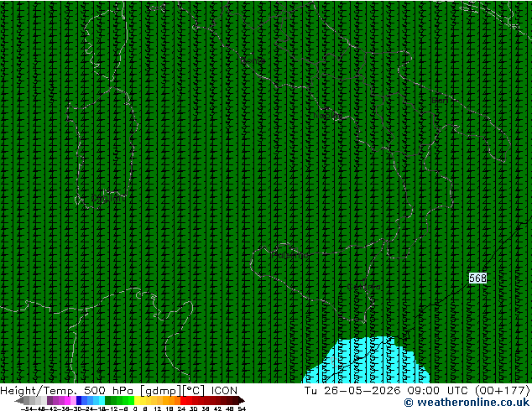The image size is (532, 411).
Task: Click the cyan cold temperature region south of Sicily
Action: tap(368, 362)
